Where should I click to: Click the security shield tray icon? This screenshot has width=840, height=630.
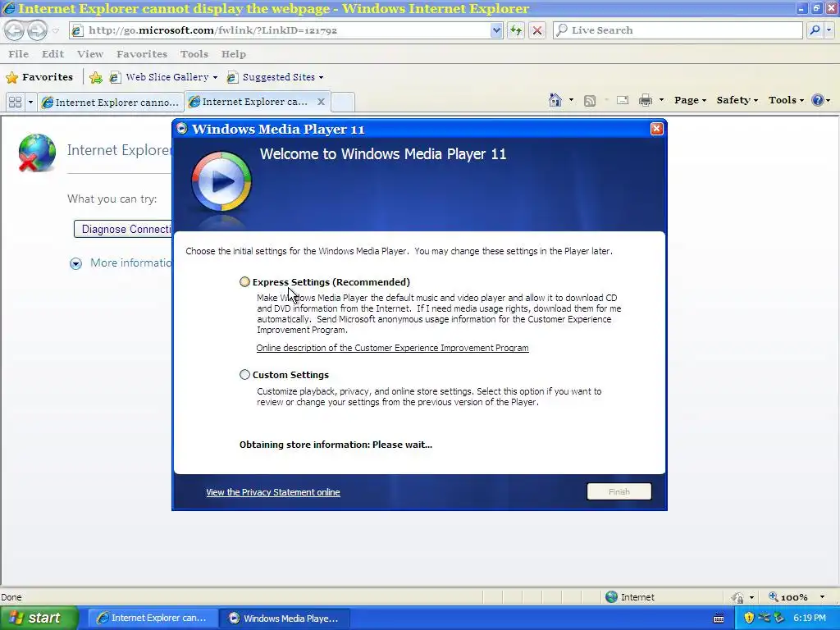tap(749, 618)
